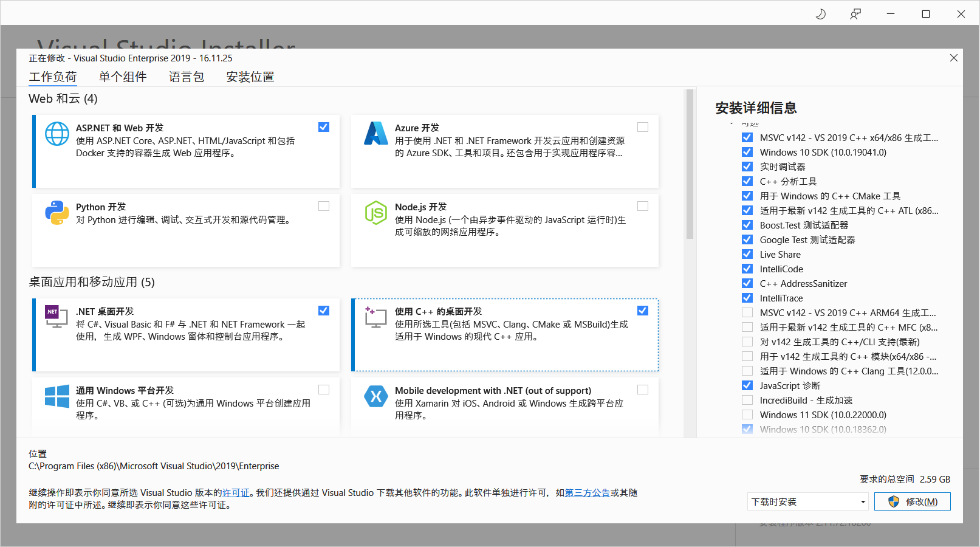The width and height of the screenshot is (980, 547).
Task: Click the 修改(M) button
Action: (x=913, y=501)
